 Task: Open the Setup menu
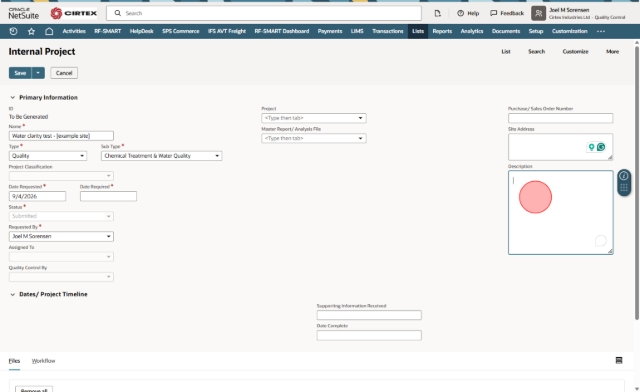pyautogui.click(x=536, y=31)
